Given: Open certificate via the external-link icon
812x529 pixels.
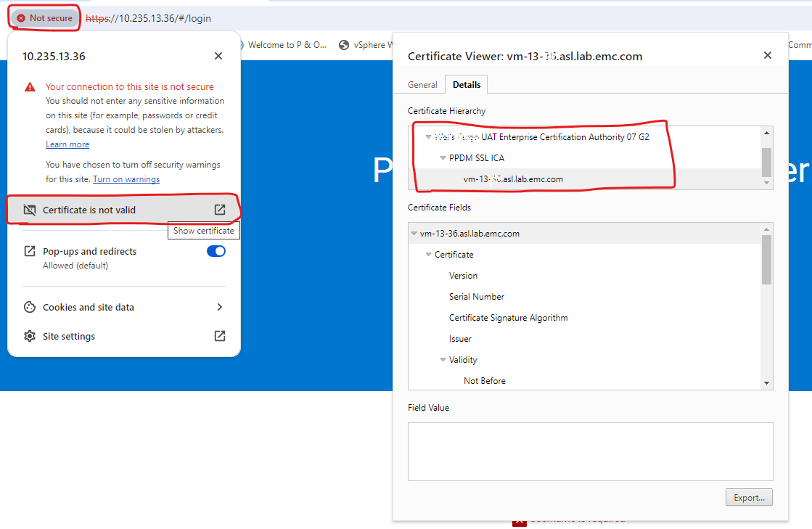Looking at the screenshot, I should (220, 209).
